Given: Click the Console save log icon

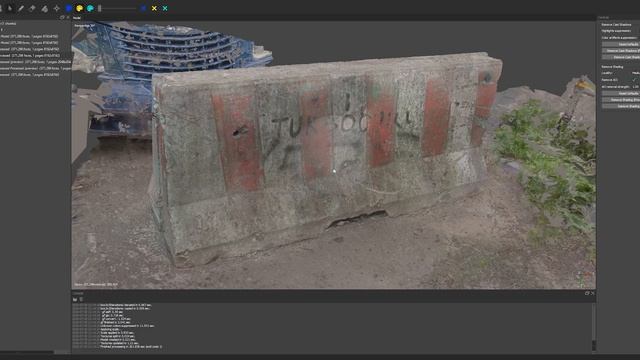Looking at the screenshot, I should pos(75,299).
